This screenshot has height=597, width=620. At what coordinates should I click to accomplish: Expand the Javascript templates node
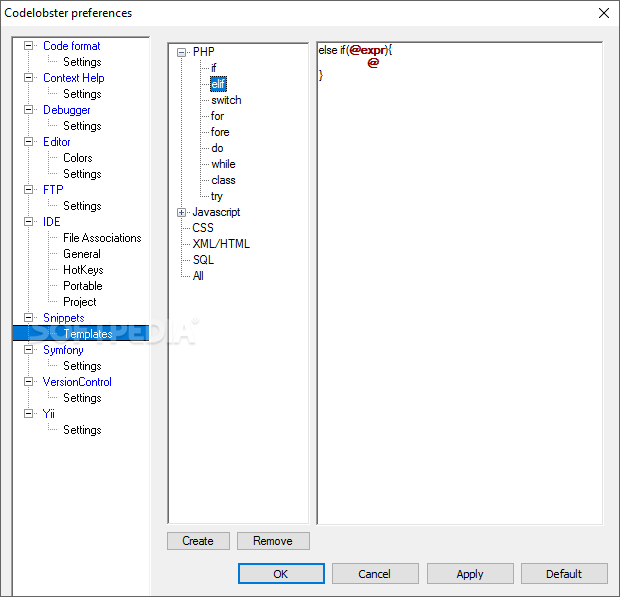coord(181,213)
